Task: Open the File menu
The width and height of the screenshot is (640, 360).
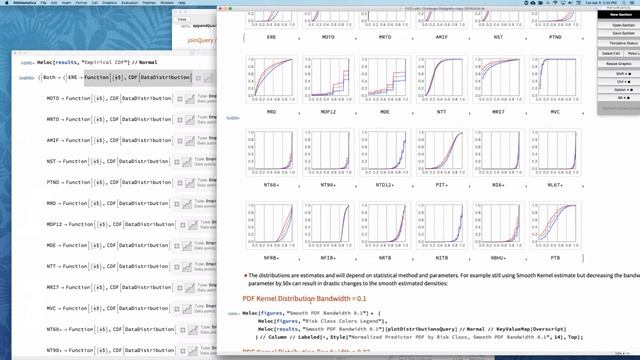Action: (43, 2)
